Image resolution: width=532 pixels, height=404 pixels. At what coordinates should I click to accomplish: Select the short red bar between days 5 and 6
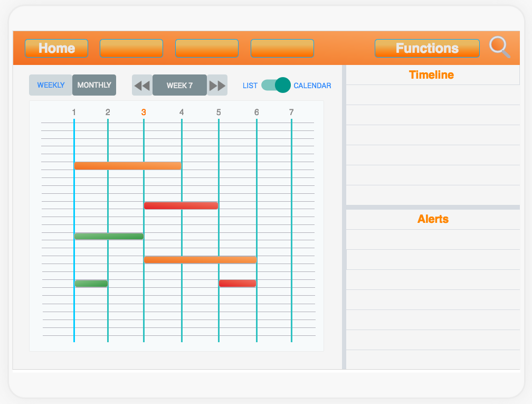tap(237, 284)
